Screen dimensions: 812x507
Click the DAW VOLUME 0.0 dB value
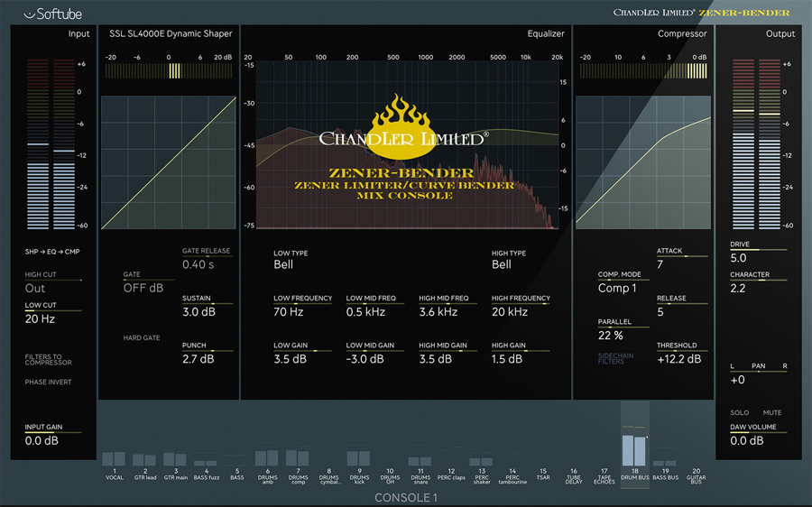[747, 440]
